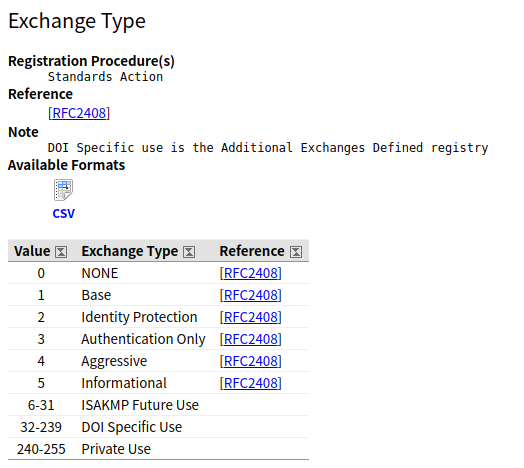Click the Exchange Type page heading
Image resolution: width=524 pixels, height=468 pixels.
coord(77,21)
